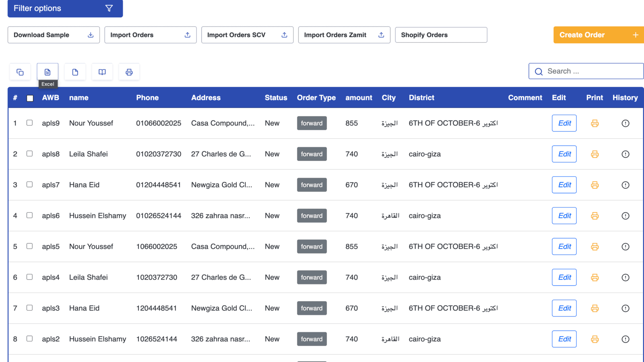Expand the Filter options panel

click(65, 8)
